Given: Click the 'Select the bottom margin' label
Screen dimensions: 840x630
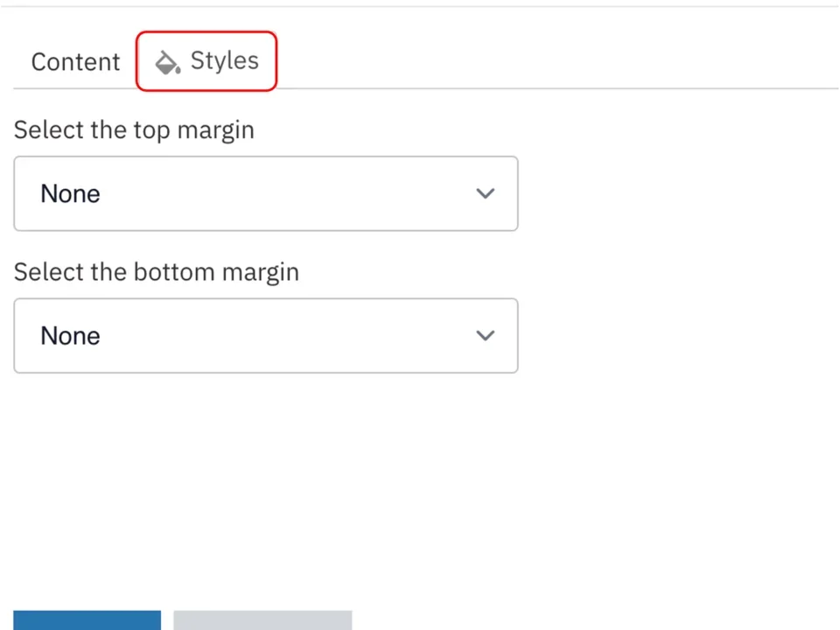Looking at the screenshot, I should pyautogui.click(x=156, y=271).
